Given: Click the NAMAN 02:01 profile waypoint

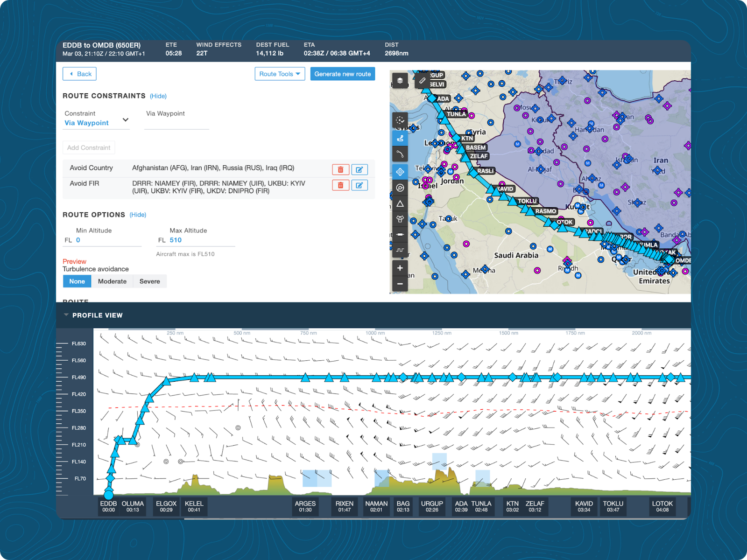Looking at the screenshot, I should point(376,506).
